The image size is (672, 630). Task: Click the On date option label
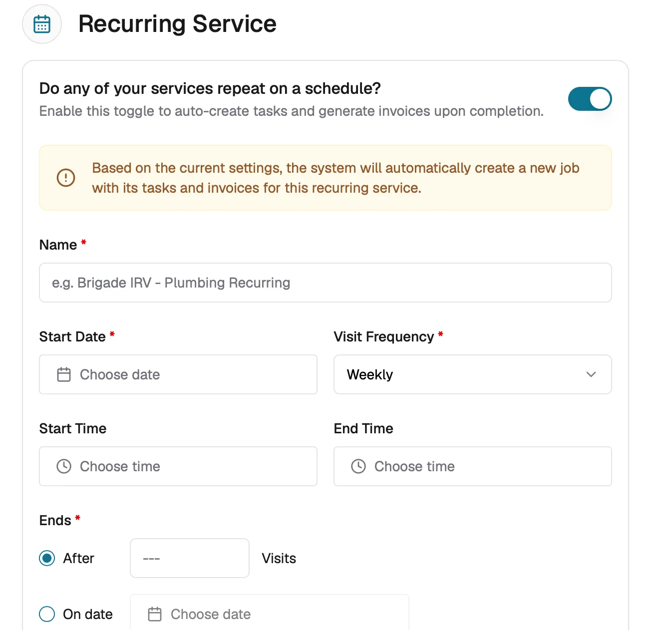[x=88, y=614]
